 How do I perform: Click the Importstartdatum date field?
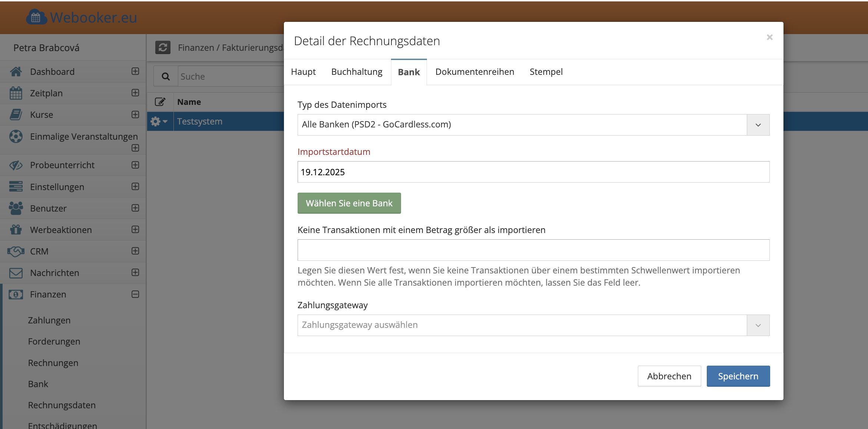tap(533, 172)
